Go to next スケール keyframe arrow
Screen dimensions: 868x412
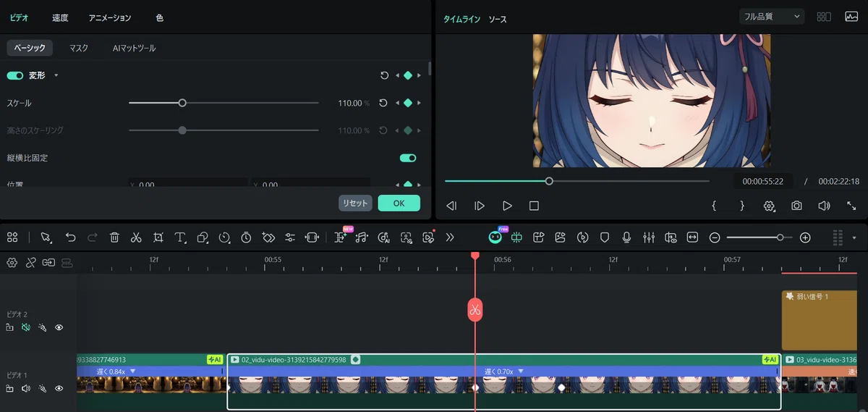click(419, 103)
